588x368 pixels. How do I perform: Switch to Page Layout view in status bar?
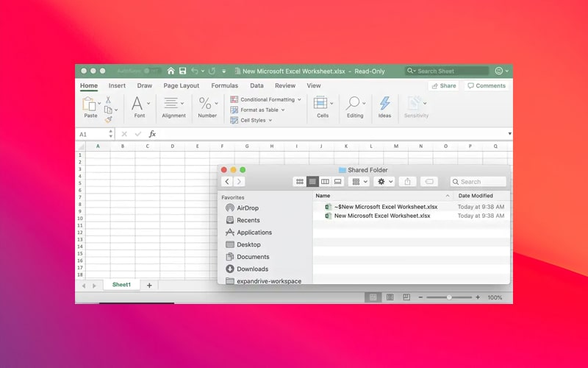(x=389, y=297)
